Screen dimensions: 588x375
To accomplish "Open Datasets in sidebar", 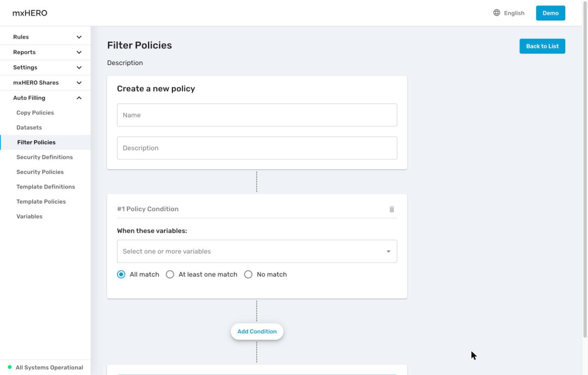I will 29,128.
